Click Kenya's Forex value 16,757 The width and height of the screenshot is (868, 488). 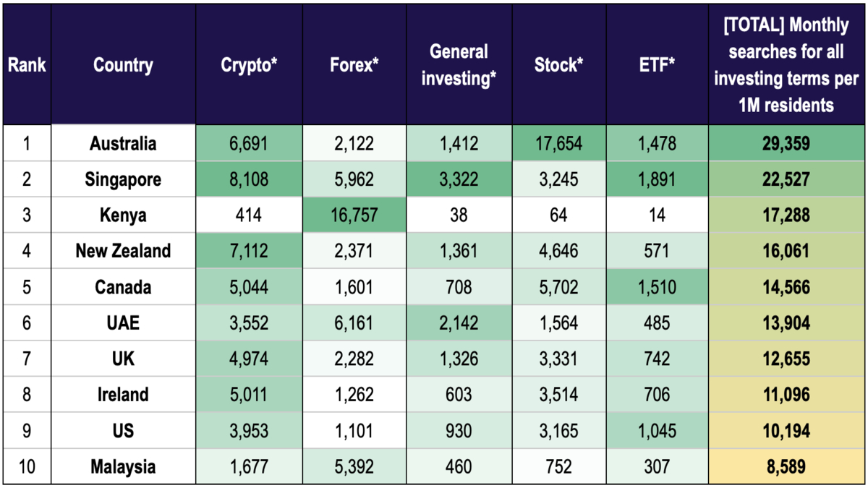tap(354, 215)
